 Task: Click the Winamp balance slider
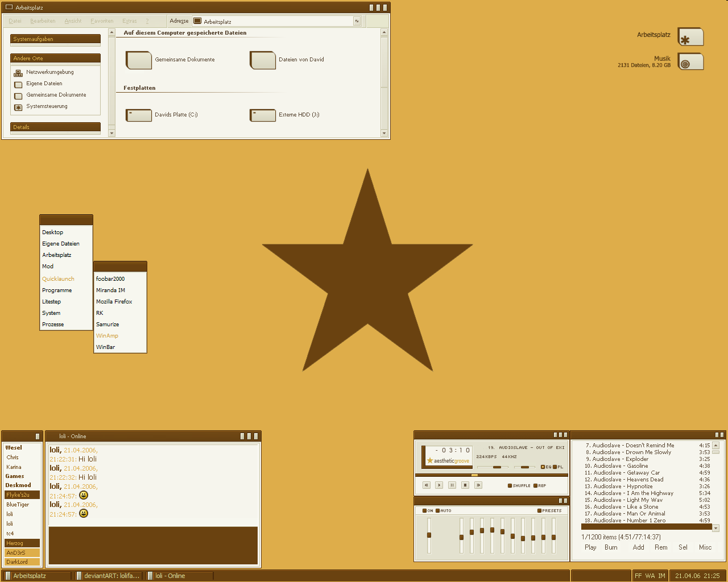525,467
